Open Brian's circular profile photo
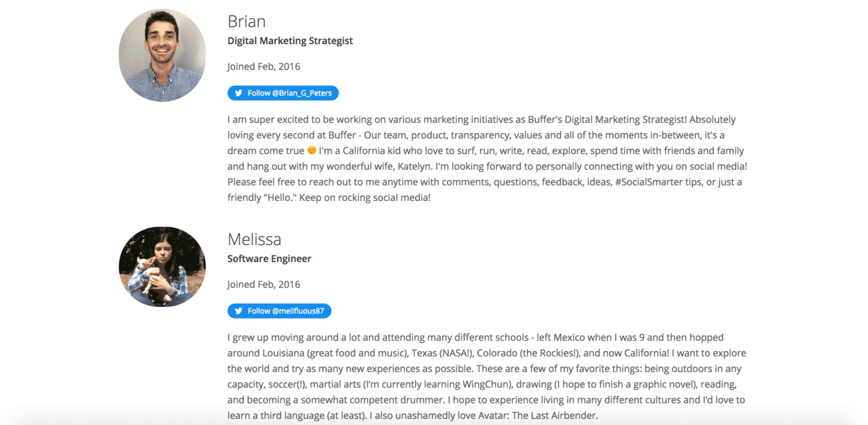This screenshot has height=425, width=868. [162, 55]
